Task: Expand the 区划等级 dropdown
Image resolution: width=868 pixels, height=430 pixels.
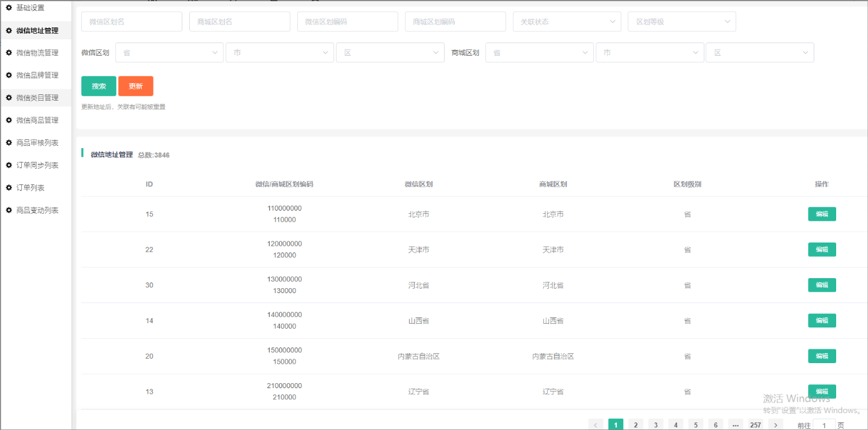Action: pyautogui.click(x=681, y=21)
